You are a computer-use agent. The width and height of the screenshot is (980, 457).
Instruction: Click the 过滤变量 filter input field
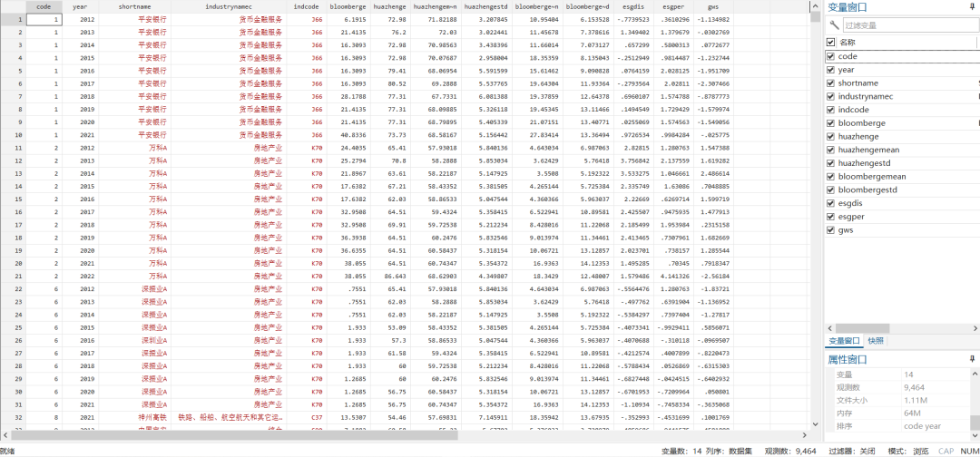point(907,25)
